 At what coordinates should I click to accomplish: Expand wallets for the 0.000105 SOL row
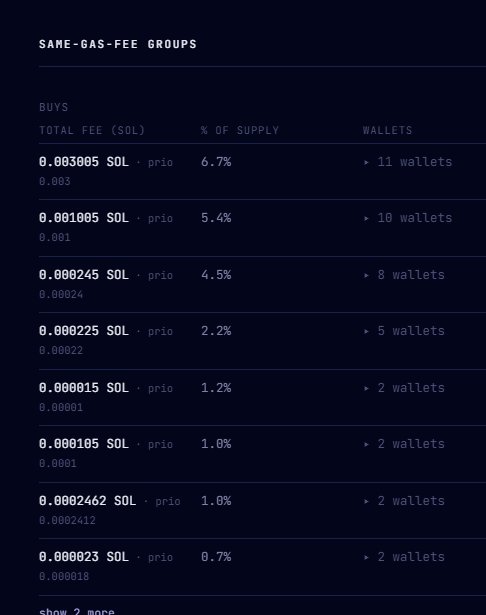pyautogui.click(x=404, y=444)
